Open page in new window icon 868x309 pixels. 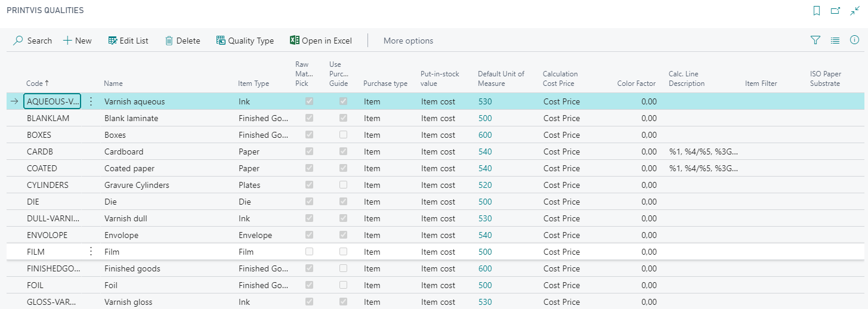[835, 11]
